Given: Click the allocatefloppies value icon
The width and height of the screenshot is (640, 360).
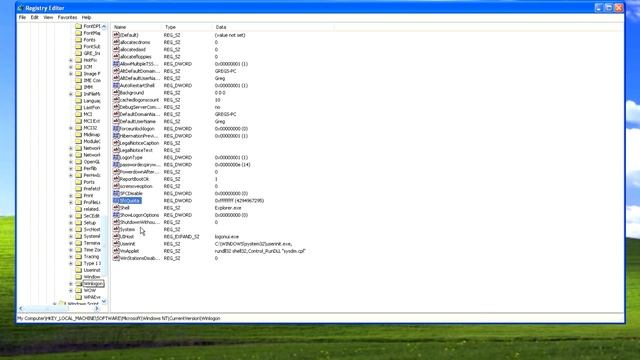Looking at the screenshot, I should pyautogui.click(x=116, y=57).
